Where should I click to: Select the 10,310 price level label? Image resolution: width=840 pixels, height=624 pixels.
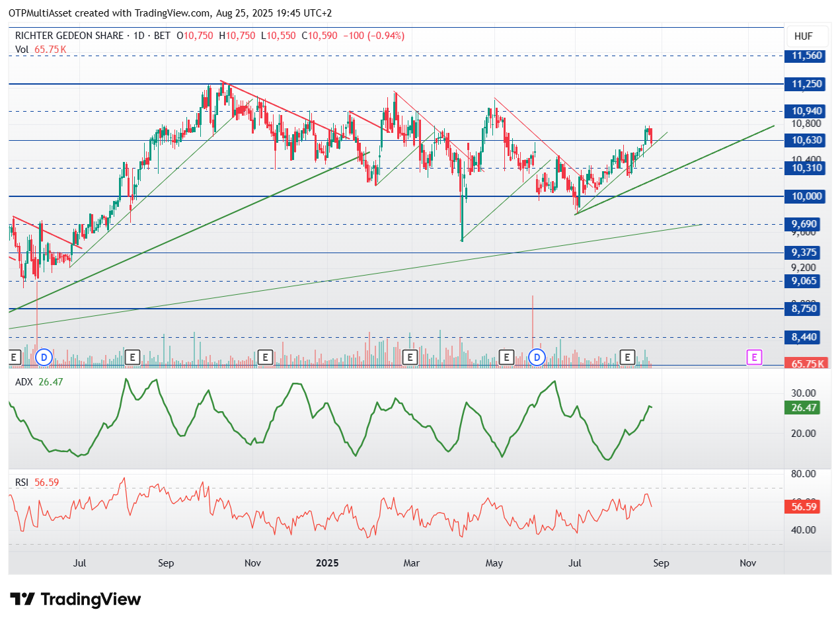tap(806, 168)
